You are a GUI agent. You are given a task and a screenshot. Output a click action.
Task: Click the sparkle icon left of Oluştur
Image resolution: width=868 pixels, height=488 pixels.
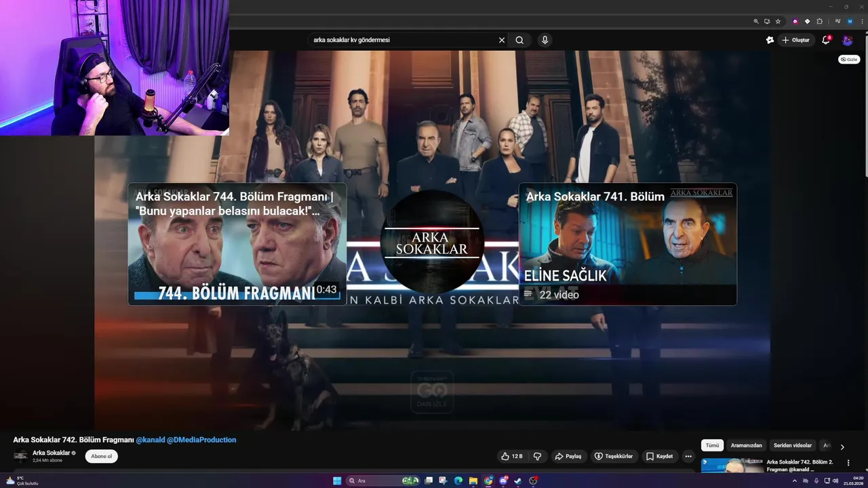770,40
